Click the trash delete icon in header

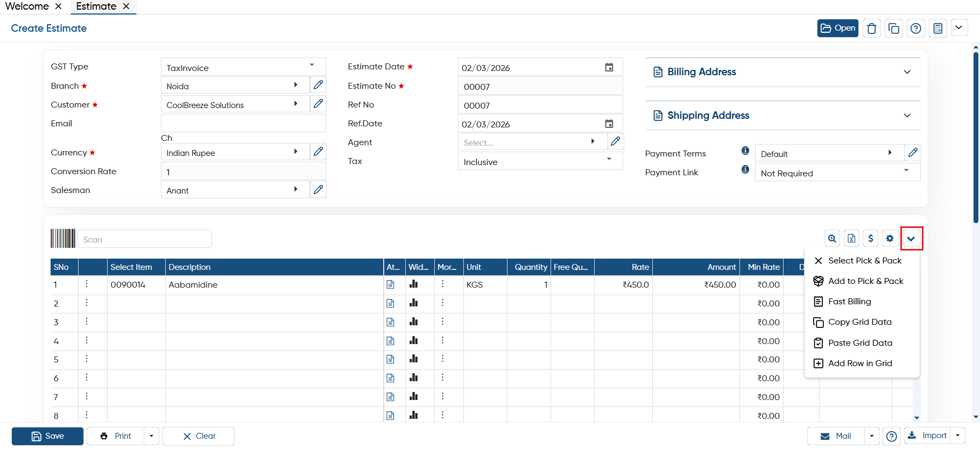click(x=872, y=28)
